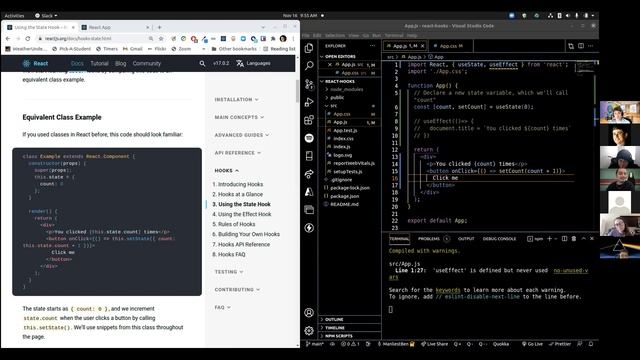Open the Manage gear icon in VS Code

(x=309, y=331)
